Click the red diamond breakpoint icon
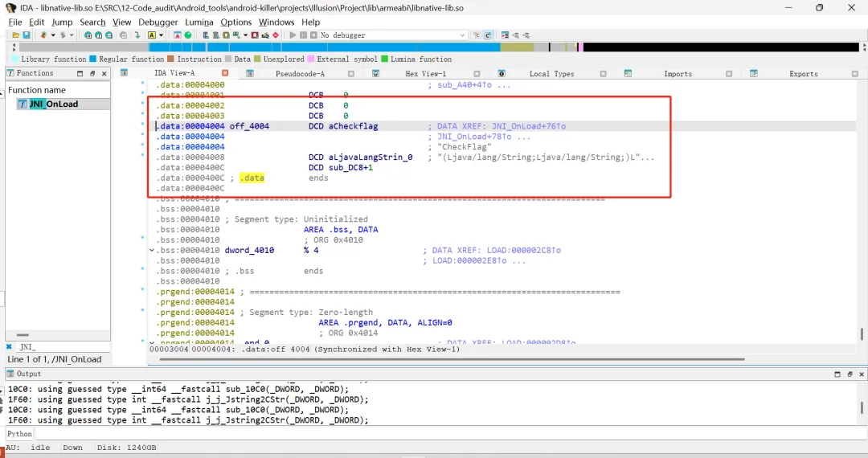This screenshot has height=458, width=868. click(x=275, y=35)
